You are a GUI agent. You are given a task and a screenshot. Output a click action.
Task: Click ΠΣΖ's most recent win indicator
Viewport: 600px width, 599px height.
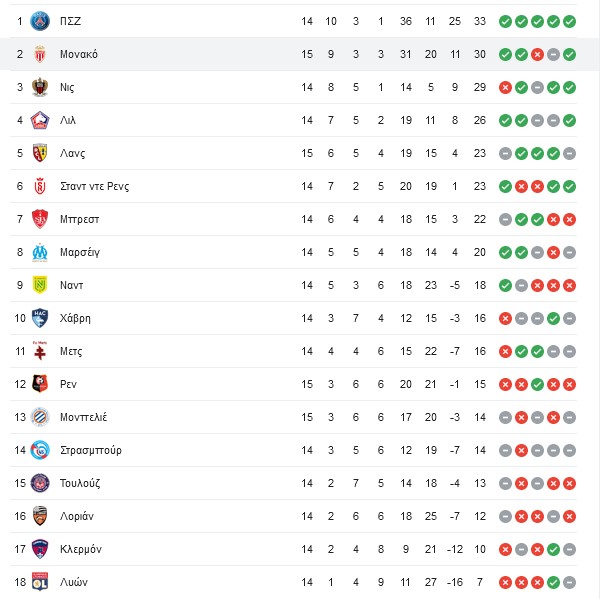point(569,21)
